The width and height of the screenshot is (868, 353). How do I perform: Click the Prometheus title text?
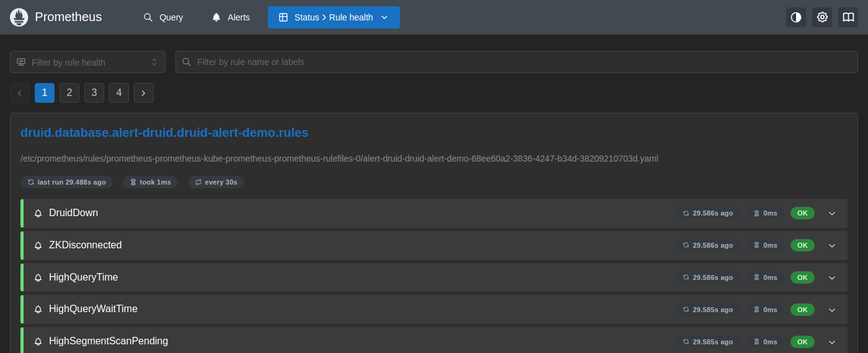68,17
